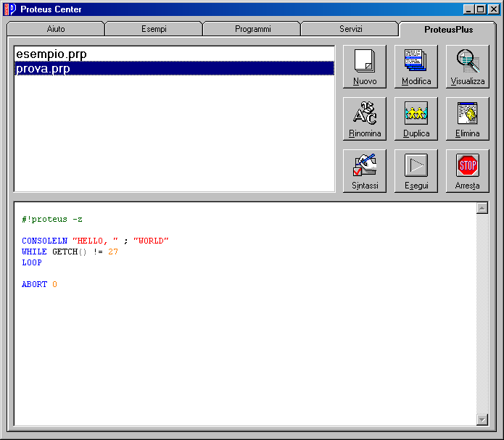Open the Esempi tab

point(154,29)
